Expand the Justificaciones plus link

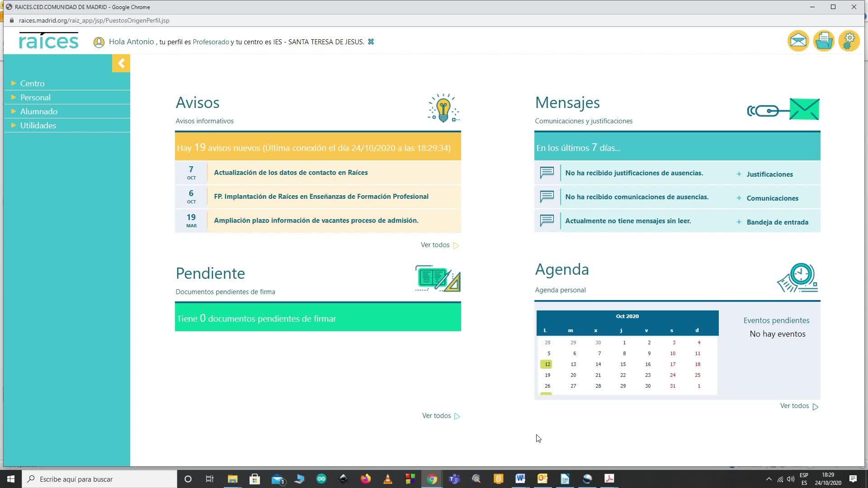point(769,174)
